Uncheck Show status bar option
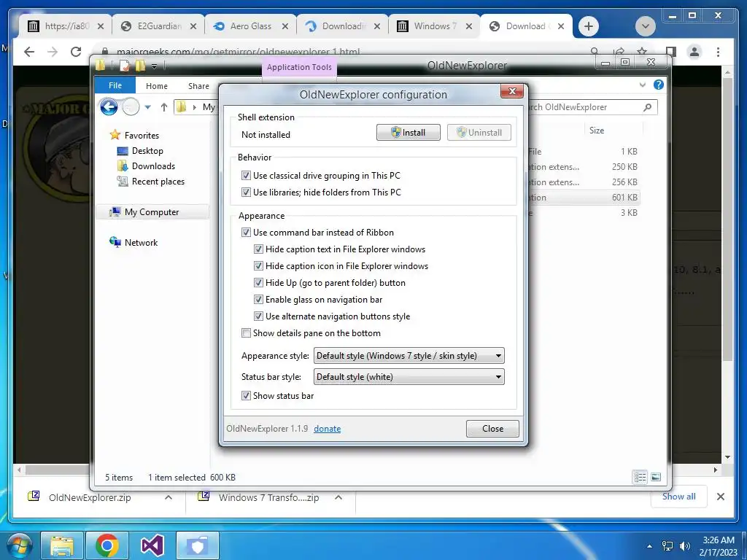This screenshot has height=560, width=747. [x=246, y=396]
